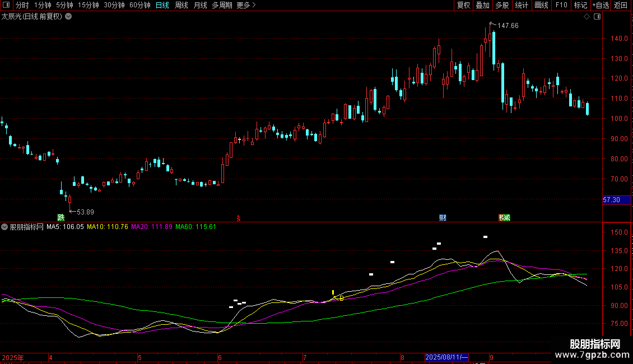Click the 57.30 price axis marker

(616, 200)
